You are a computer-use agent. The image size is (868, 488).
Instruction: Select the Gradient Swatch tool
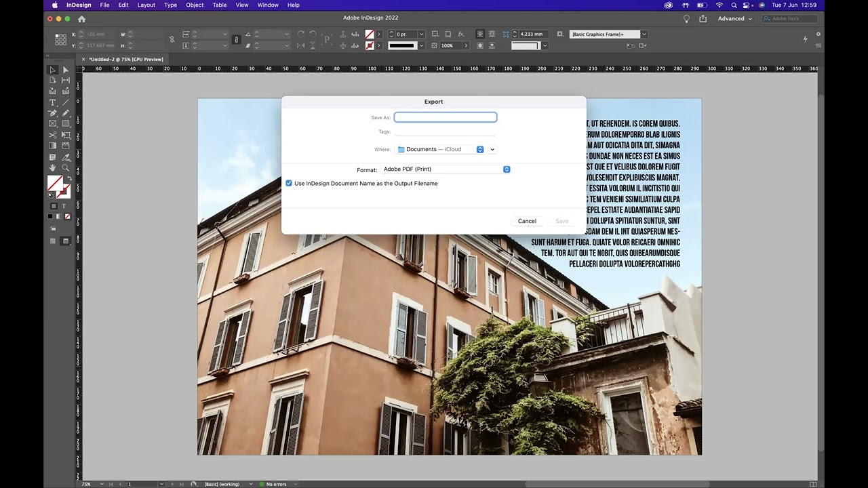pyautogui.click(x=52, y=146)
